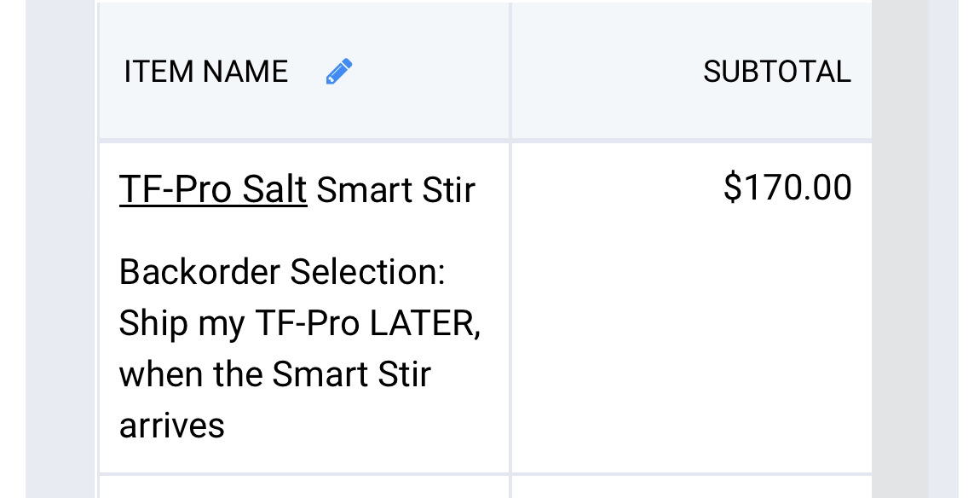The height and width of the screenshot is (498, 980).
Task: Click the 'Ship my TF-Pro LATER' text
Action: (299, 324)
